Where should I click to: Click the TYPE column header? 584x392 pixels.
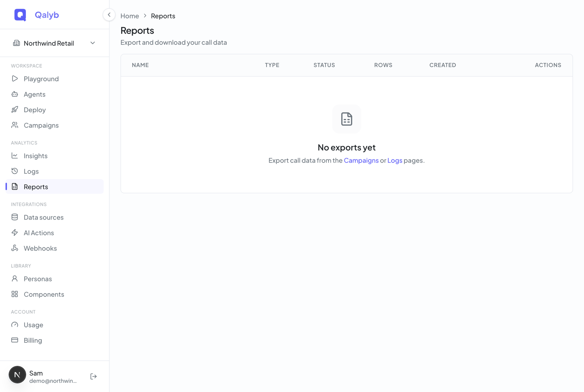coord(272,65)
